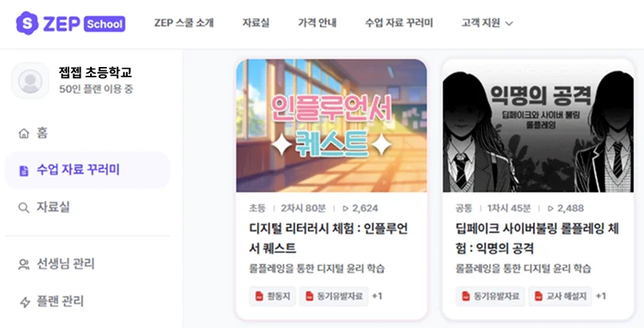Go to 가격 안내 in top navigation

[317, 23]
